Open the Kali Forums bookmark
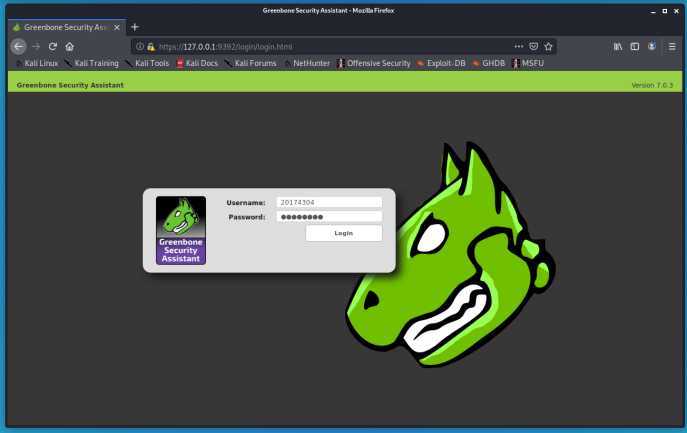This screenshot has height=433, width=687. point(251,63)
